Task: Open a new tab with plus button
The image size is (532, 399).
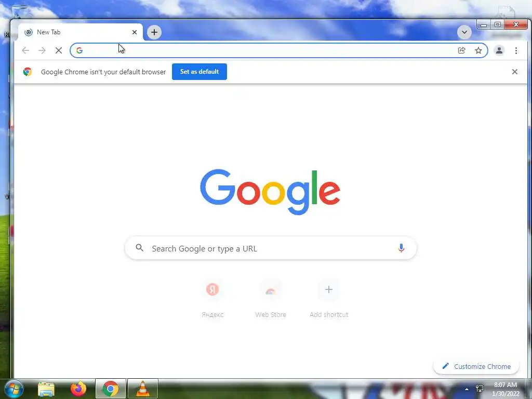Action: 154,32
